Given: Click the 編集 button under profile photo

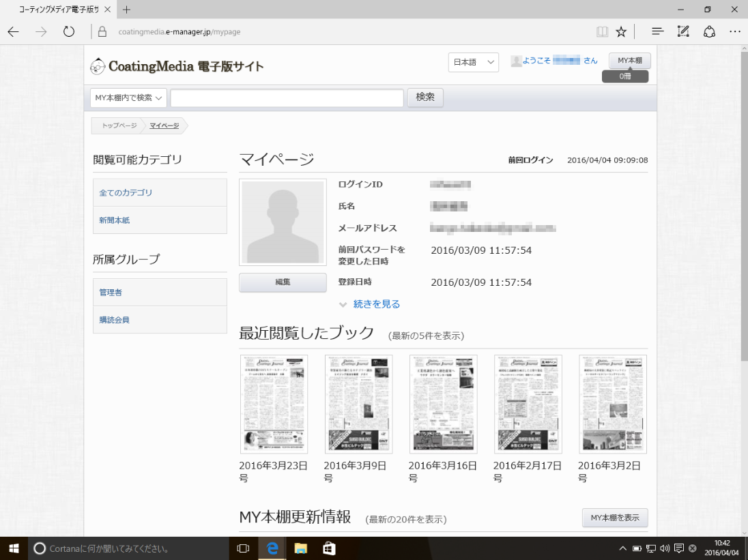Looking at the screenshot, I should [x=283, y=282].
